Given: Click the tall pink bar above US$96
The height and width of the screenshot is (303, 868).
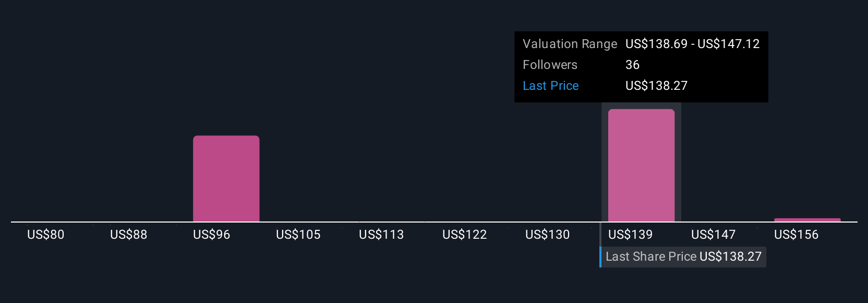Looking at the screenshot, I should pos(226,178).
